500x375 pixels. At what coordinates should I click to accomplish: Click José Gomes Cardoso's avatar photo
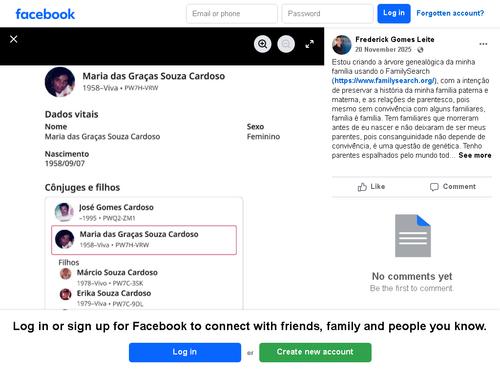(x=64, y=212)
